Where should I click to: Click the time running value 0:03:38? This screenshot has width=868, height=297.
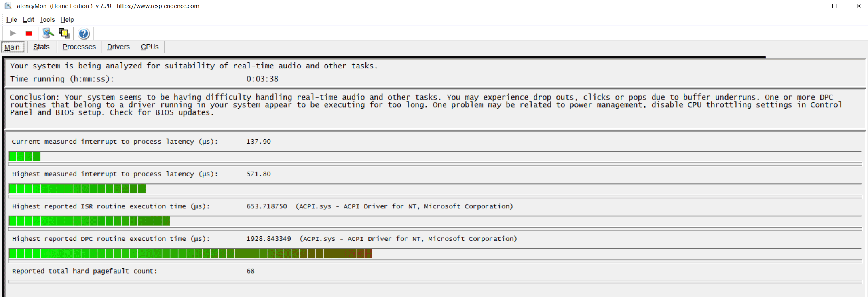(x=262, y=79)
